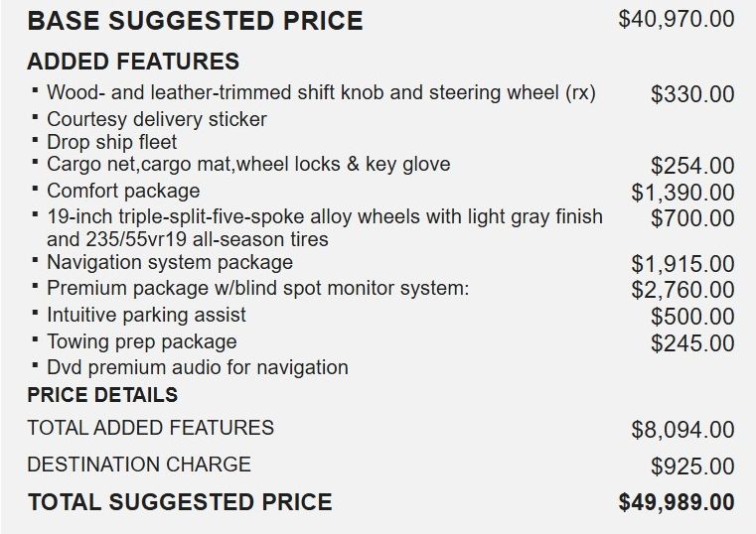Select the Navigation system package line

coord(170,263)
